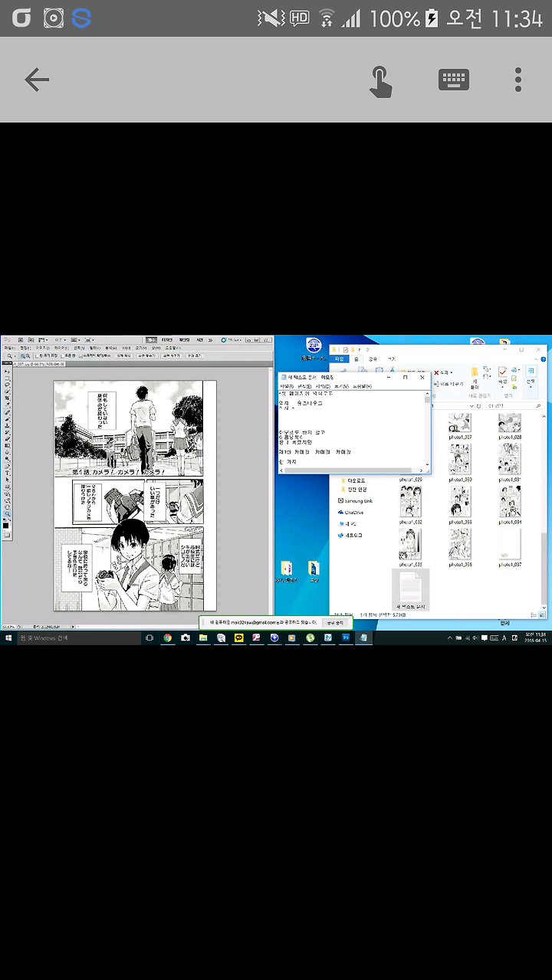The width and height of the screenshot is (552, 980).
Task: Open Explorer 보기 ribbon tab
Action: 391,359
